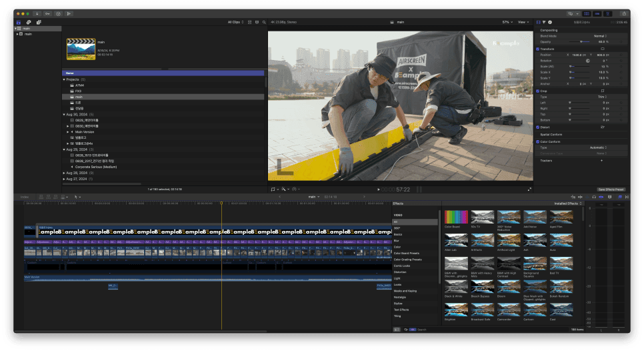This screenshot has height=351, width=644.
Task: Collapse the Projects group triangle
Action: tap(64, 79)
